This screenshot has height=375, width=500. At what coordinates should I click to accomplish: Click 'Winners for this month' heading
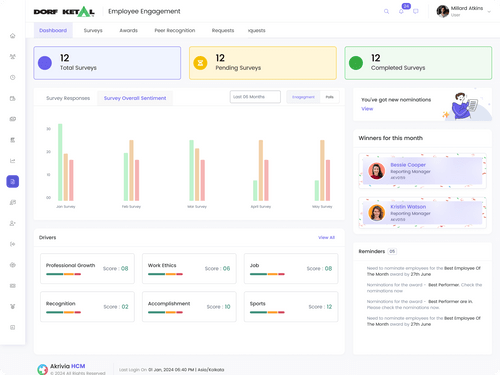point(391,138)
